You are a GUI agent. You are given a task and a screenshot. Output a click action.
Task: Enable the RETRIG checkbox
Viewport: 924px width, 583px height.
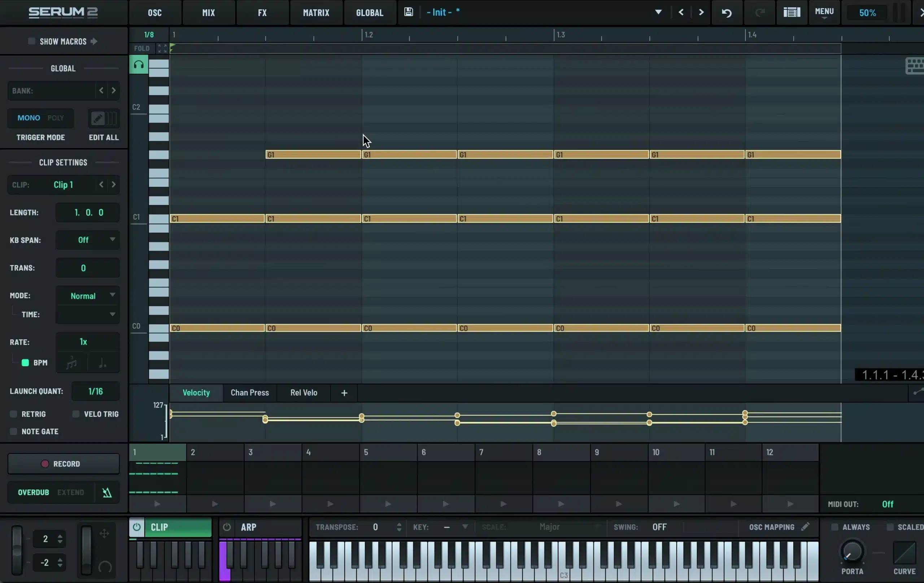pos(13,414)
